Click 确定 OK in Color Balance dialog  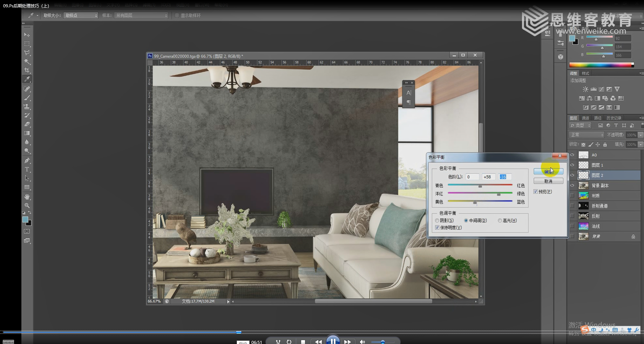pyautogui.click(x=548, y=171)
